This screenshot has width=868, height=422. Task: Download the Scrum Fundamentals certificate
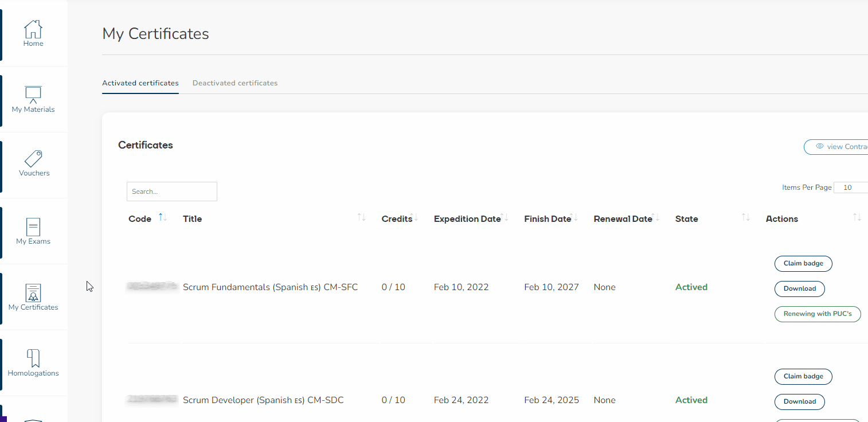[x=799, y=289]
